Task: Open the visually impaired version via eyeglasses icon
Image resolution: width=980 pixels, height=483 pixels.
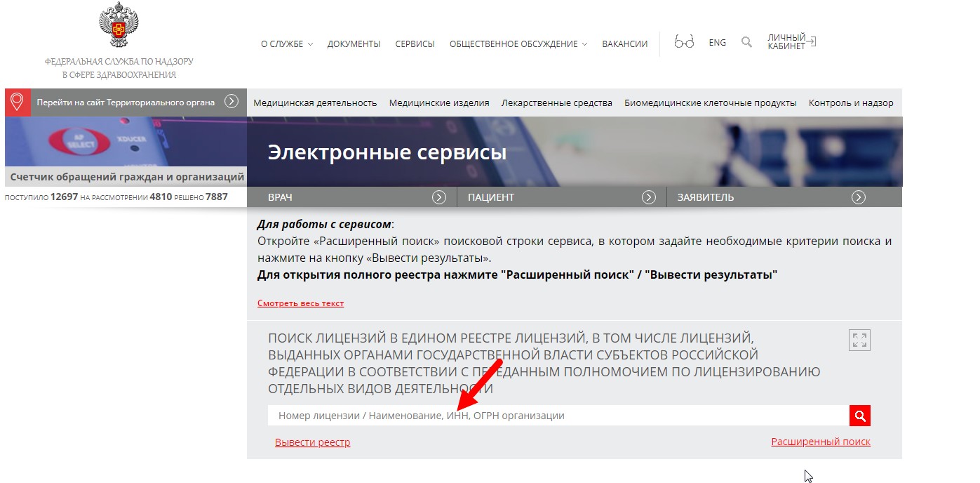Action: [683, 42]
